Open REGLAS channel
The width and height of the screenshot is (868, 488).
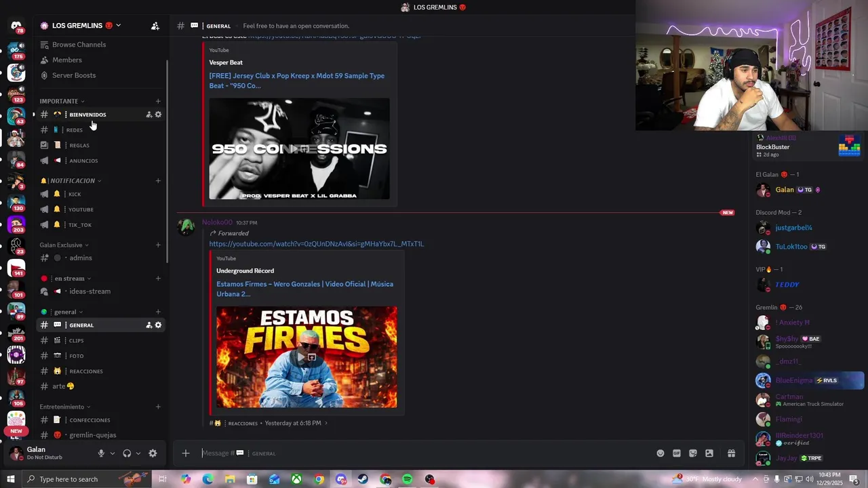(x=100, y=145)
